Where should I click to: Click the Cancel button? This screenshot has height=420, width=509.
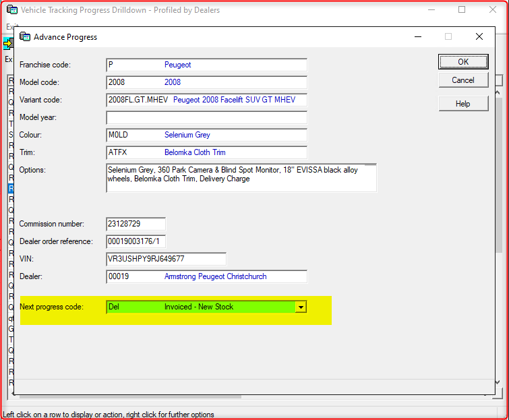pyautogui.click(x=463, y=80)
